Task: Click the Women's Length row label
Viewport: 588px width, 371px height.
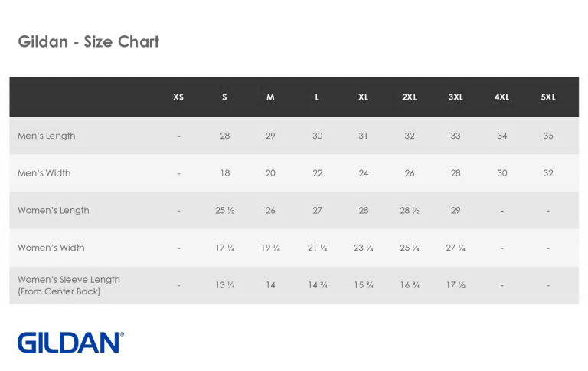Action: (54, 210)
